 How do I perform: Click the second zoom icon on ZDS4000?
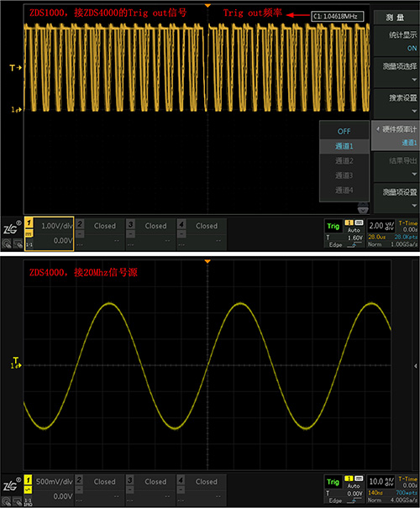18,501
